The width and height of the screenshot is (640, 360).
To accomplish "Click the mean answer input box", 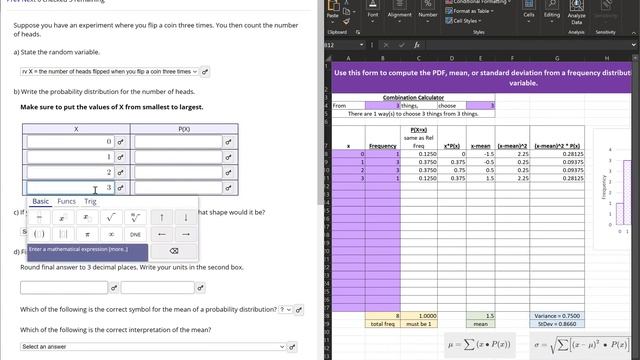I will point(64,287).
